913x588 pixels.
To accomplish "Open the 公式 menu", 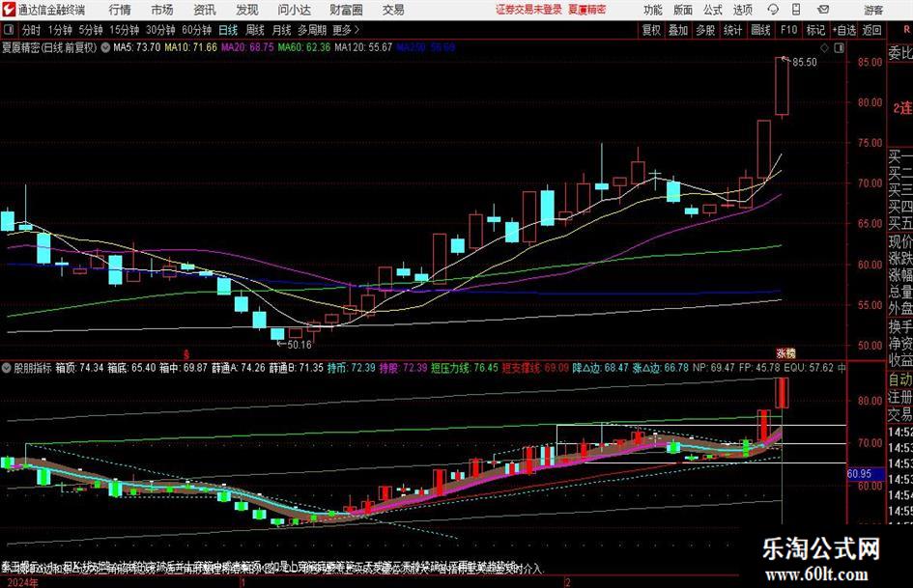I will (713, 10).
